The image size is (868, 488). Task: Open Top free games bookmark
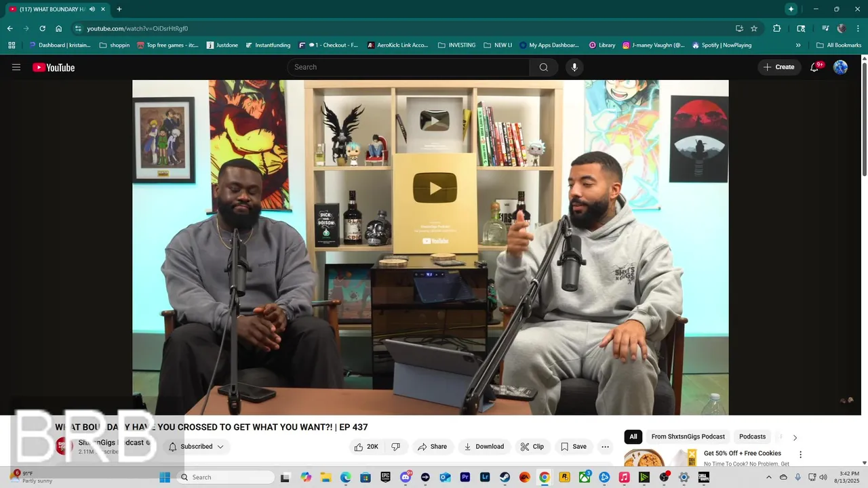tap(168, 45)
